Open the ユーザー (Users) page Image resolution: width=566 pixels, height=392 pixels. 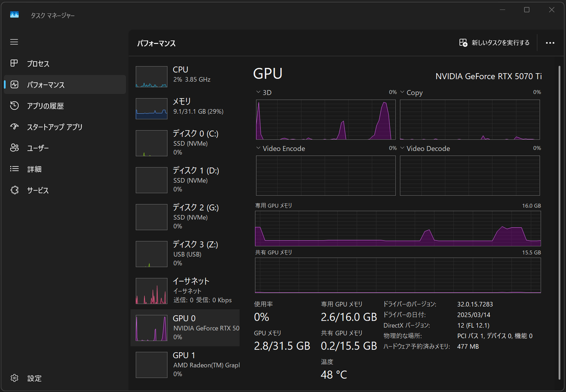(x=38, y=148)
